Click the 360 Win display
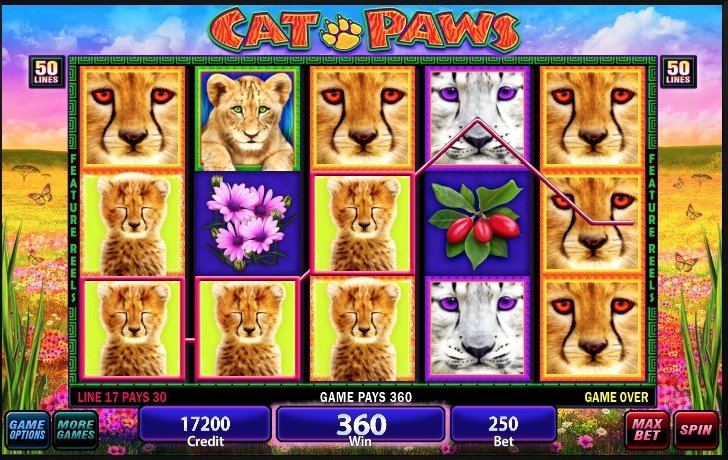728x460 pixels. click(x=361, y=430)
